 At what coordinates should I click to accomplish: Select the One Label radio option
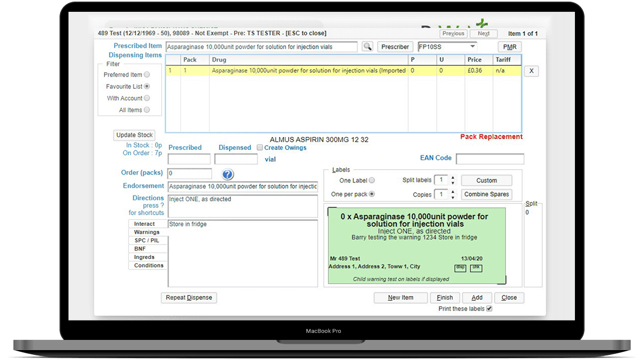(372, 181)
